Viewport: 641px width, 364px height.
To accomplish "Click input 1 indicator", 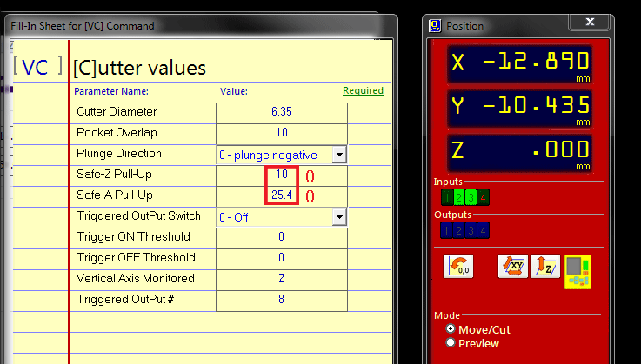I will coord(447,198).
